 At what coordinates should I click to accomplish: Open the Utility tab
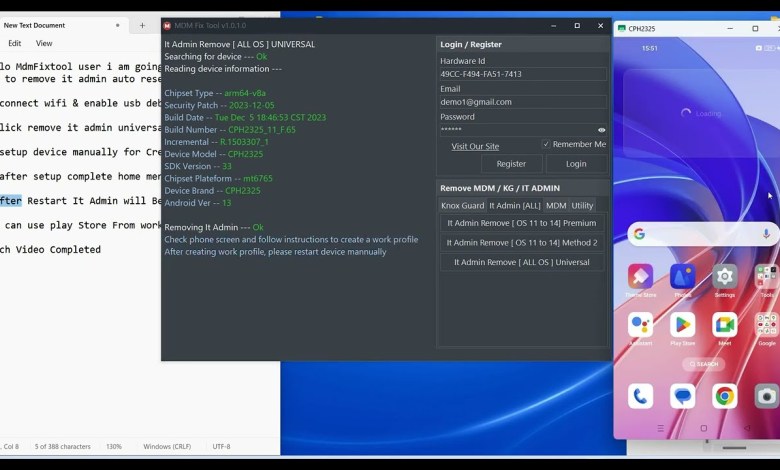pos(582,205)
